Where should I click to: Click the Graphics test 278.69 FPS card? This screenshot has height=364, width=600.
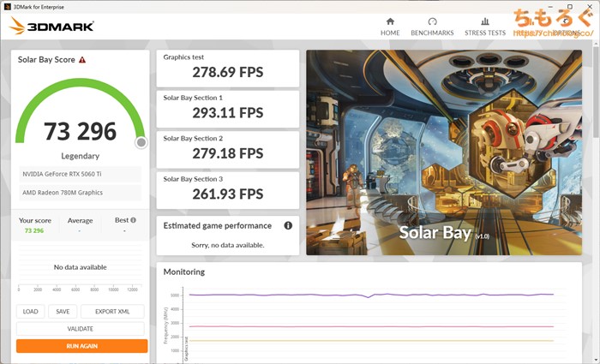pyautogui.click(x=228, y=69)
